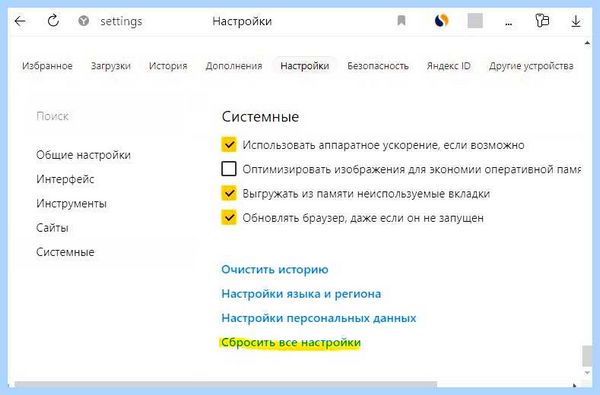Select Общие настройки in the sidebar
This screenshot has height=395, width=600.
83,155
